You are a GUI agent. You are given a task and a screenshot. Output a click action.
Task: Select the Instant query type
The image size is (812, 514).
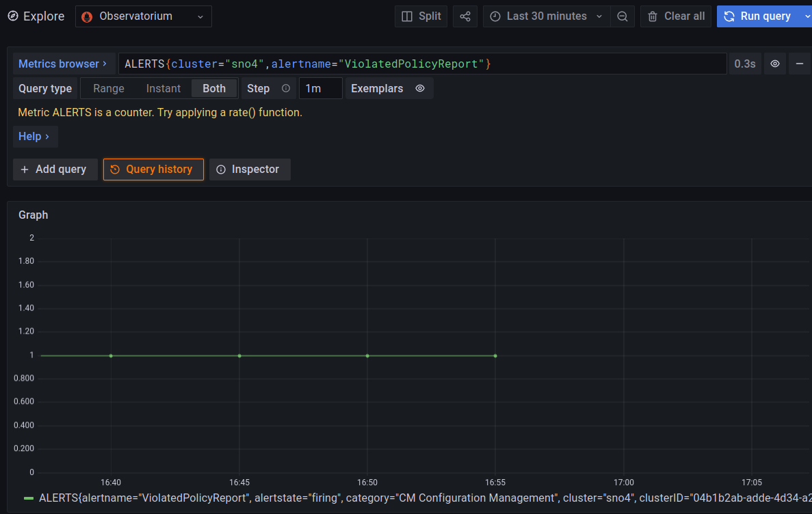(x=163, y=88)
